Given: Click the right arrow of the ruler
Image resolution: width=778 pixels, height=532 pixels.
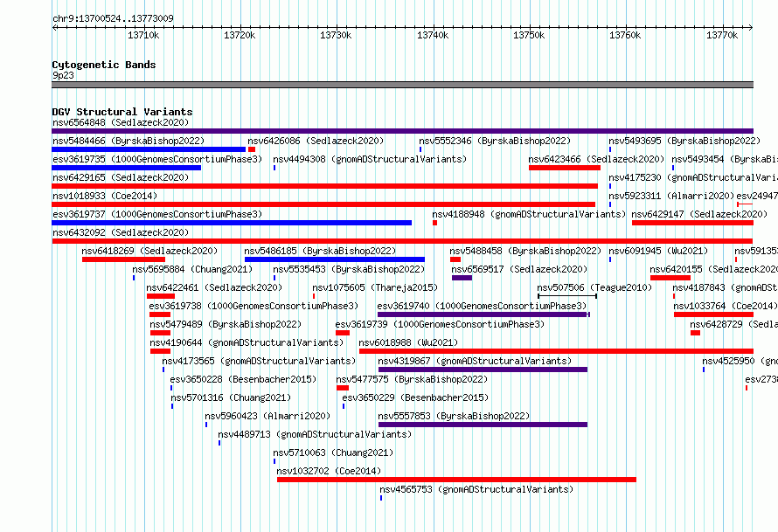Looking at the screenshot, I should [751, 28].
